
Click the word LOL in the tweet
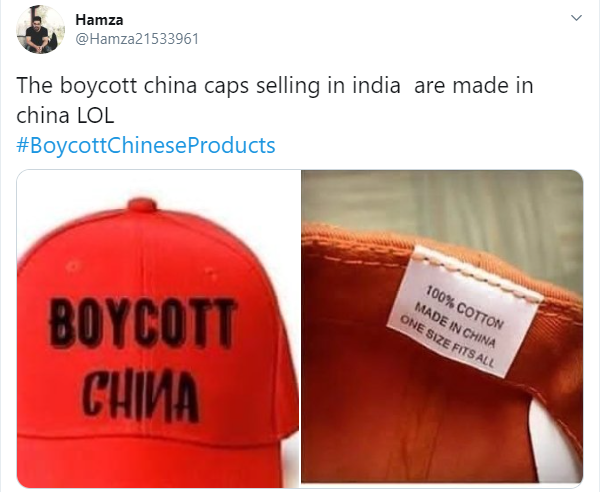[95, 115]
